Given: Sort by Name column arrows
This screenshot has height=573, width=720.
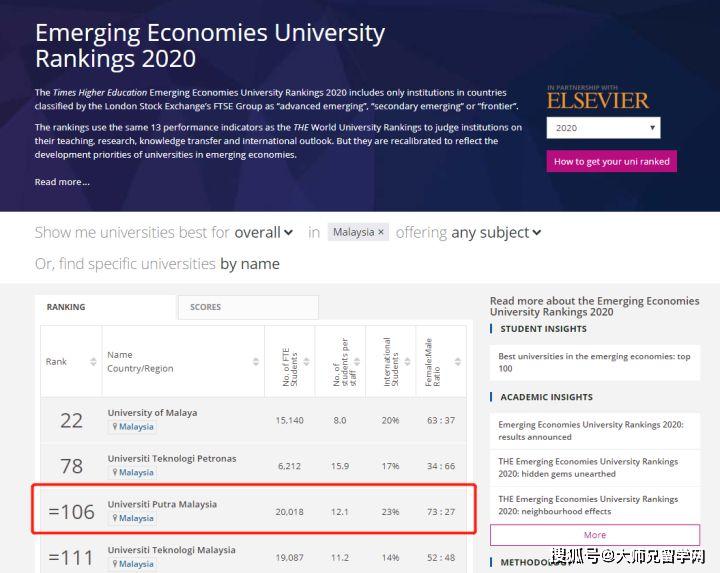Looking at the screenshot, I should [x=257, y=361].
